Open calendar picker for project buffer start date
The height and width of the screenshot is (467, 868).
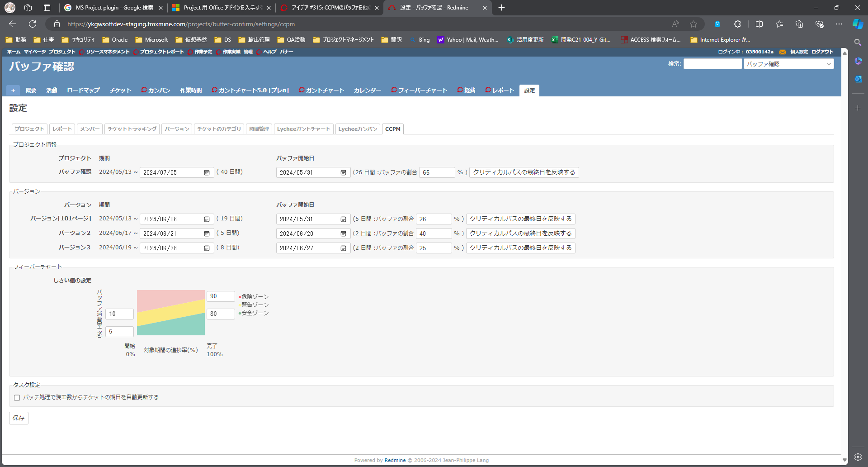[343, 173]
